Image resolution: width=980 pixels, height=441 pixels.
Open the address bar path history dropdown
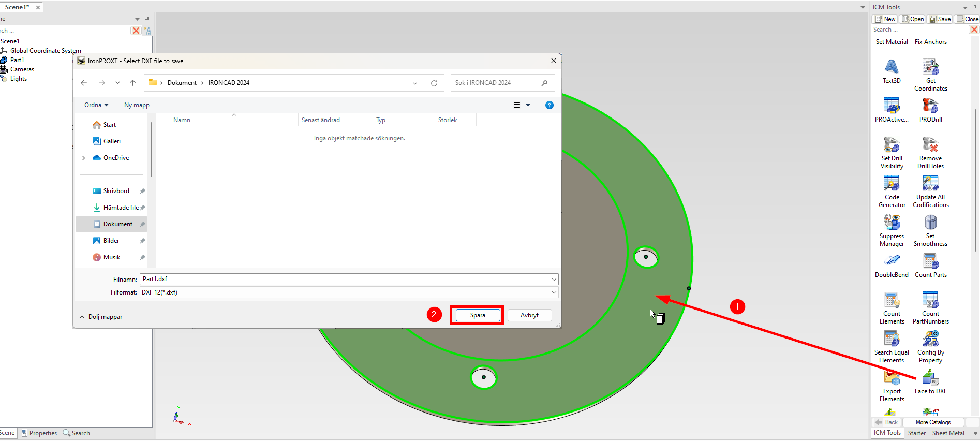pyautogui.click(x=415, y=83)
